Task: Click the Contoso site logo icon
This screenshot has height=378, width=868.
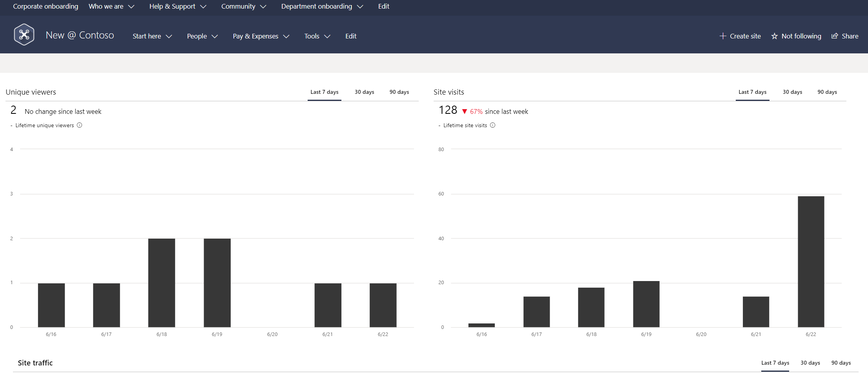Action: 24,35
